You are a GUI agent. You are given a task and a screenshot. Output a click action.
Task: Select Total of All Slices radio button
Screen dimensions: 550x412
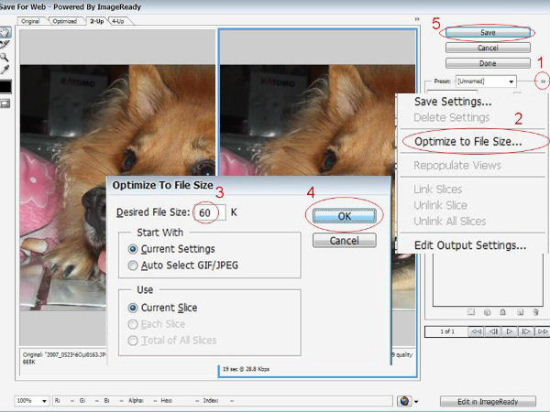point(133,340)
